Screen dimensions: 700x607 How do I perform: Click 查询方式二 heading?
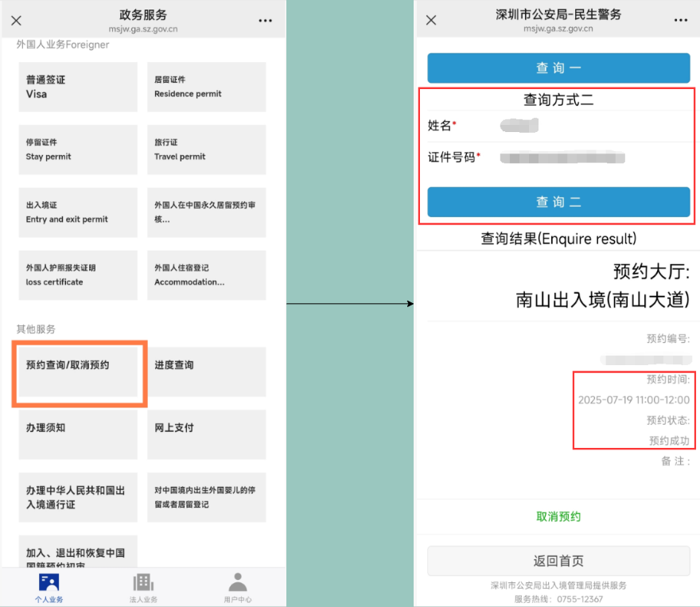[x=558, y=99]
